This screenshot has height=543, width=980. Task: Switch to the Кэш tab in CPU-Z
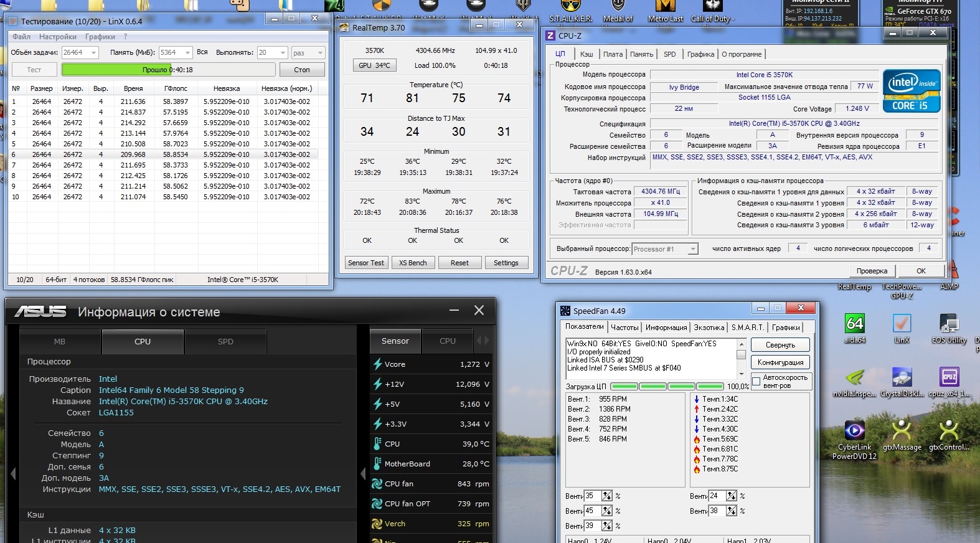(x=587, y=54)
